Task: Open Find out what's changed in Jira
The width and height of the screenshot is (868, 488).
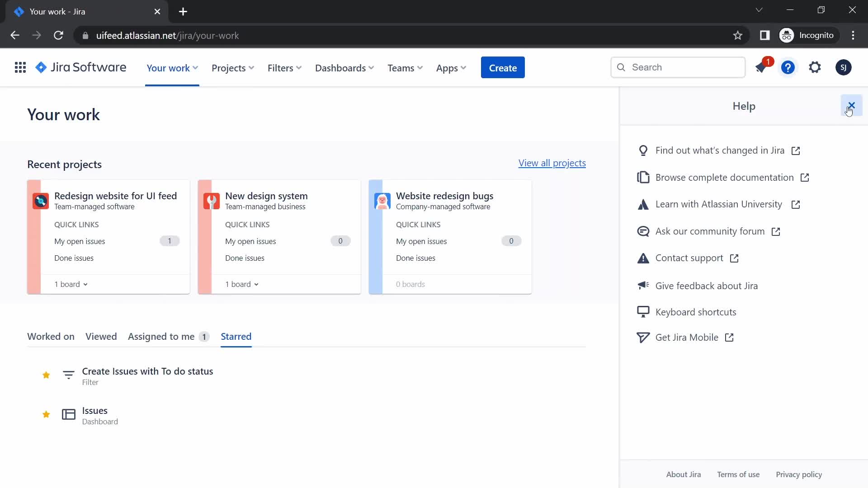Action: 720,150
